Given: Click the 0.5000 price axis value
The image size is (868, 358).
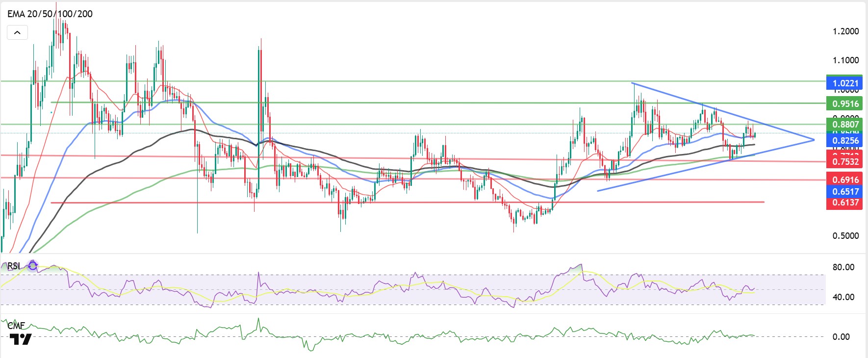Looking at the screenshot, I should point(845,236).
